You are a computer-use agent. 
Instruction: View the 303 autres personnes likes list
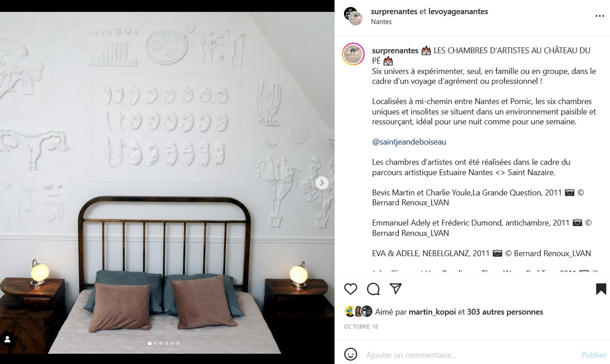click(x=505, y=312)
